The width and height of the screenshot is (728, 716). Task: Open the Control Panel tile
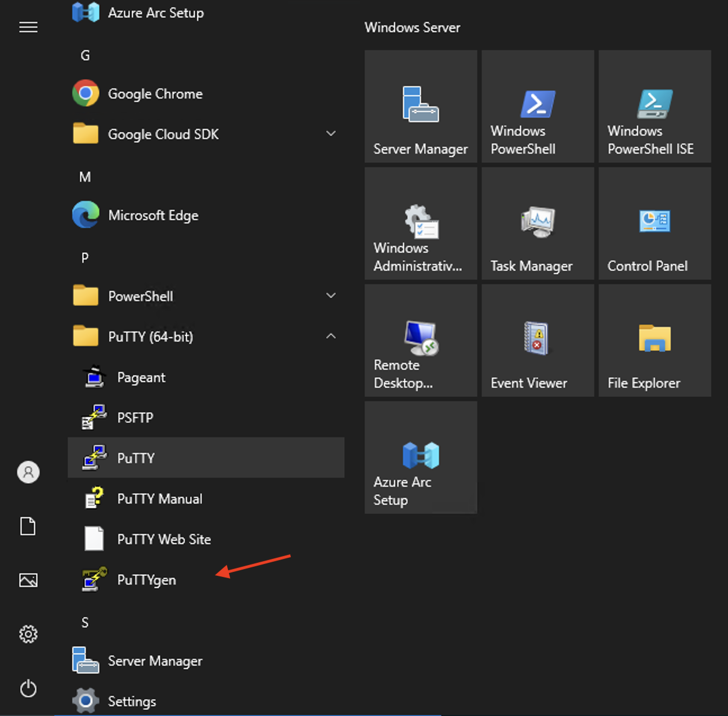pyautogui.click(x=655, y=223)
